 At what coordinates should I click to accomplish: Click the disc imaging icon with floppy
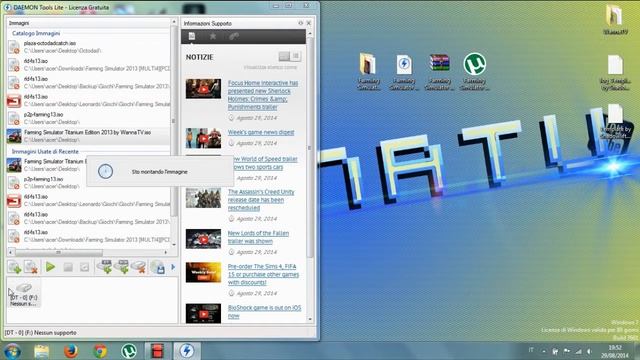[x=158, y=267]
